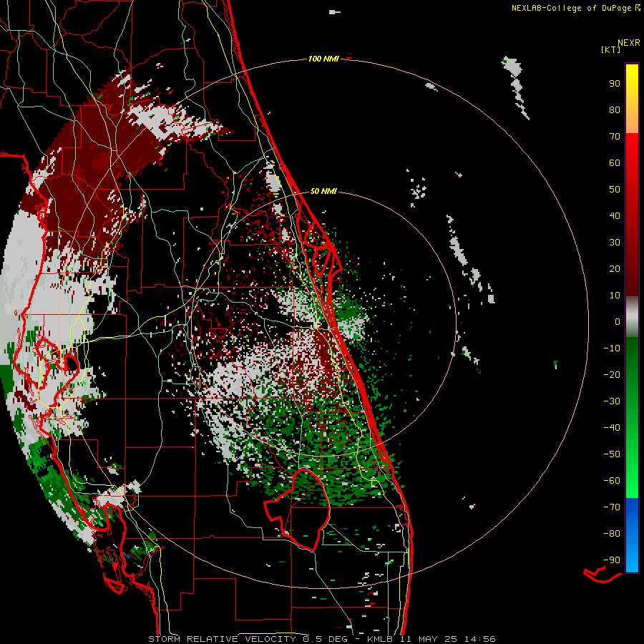Click the 50 value on the velocity scale
The height and width of the screenshot is (644, 644).
coord(615,190)
